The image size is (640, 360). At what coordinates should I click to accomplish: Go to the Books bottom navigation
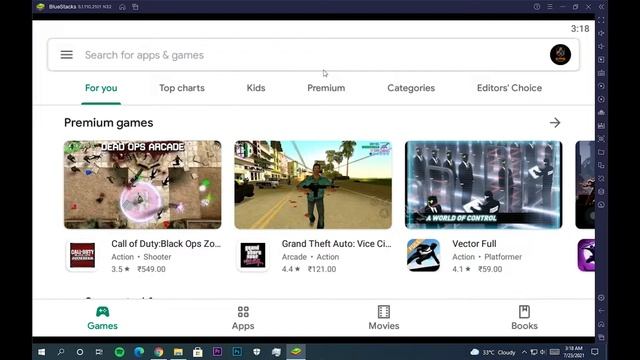[x=524, y=318]
